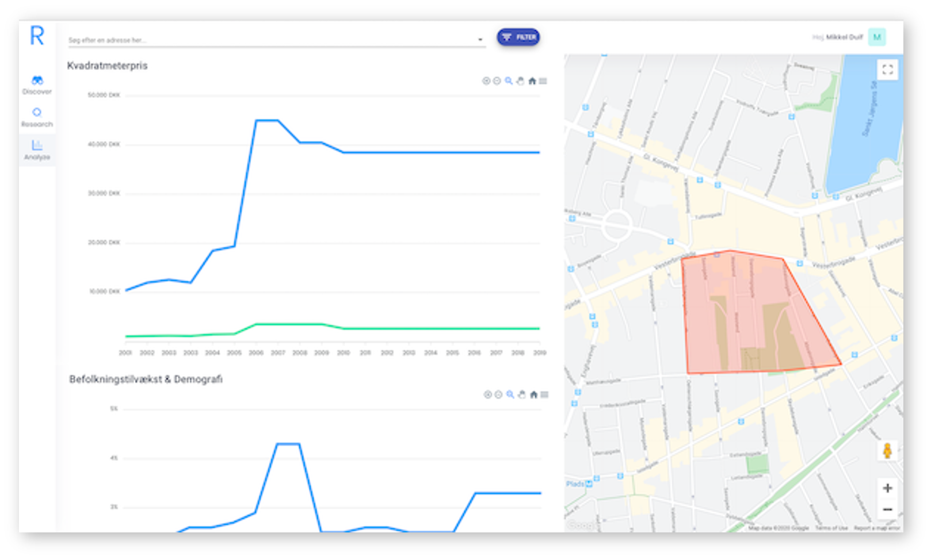Toggle the map fullscreen view
Image resolution: width=931 pixels, height=560 pixels.
(887, 70)
